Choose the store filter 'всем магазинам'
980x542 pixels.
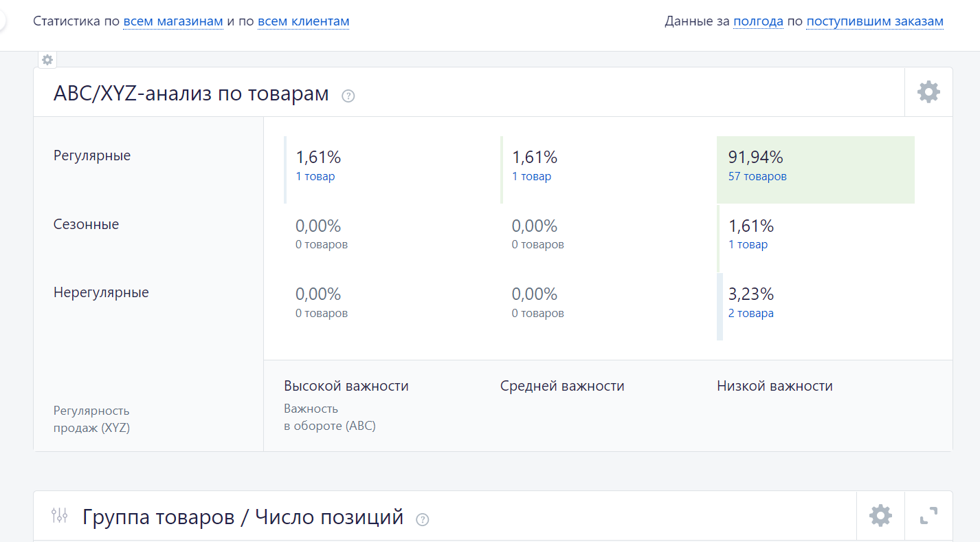[173, 21]
